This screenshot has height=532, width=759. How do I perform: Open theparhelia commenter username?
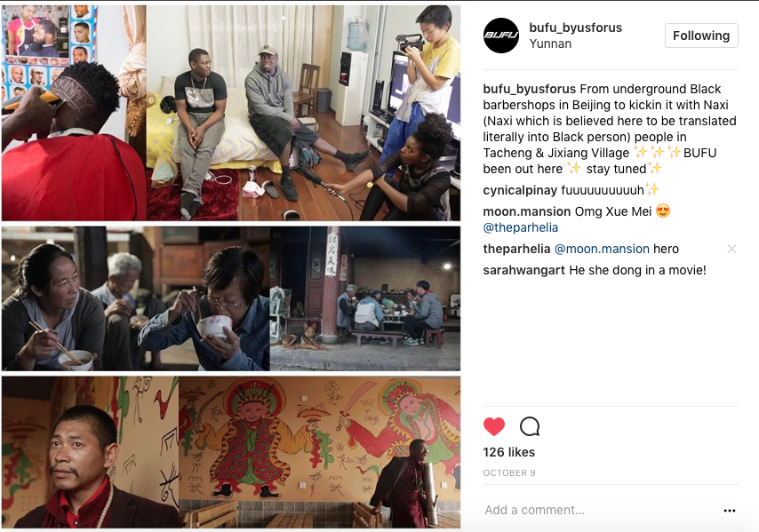(516, 249)
